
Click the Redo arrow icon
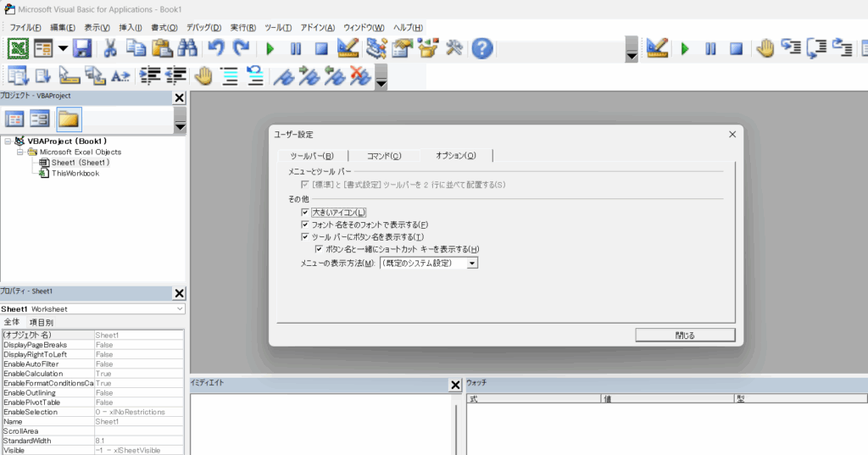(242, 48)
